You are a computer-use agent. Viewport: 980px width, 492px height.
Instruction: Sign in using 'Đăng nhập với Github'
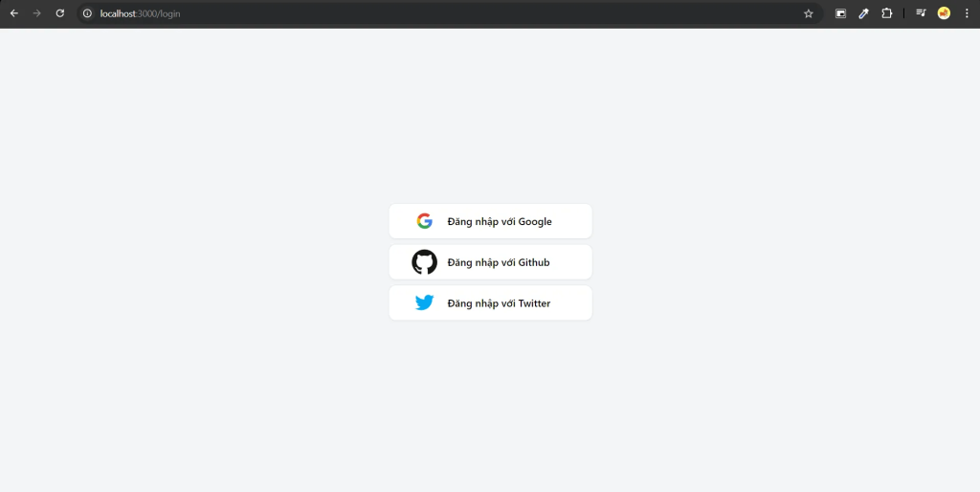(x=498, y=262)
